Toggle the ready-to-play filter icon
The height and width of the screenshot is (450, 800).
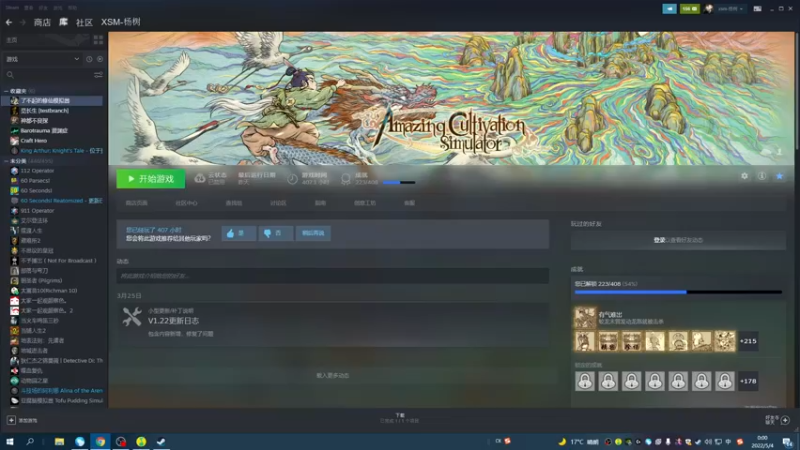coord(100,59)
